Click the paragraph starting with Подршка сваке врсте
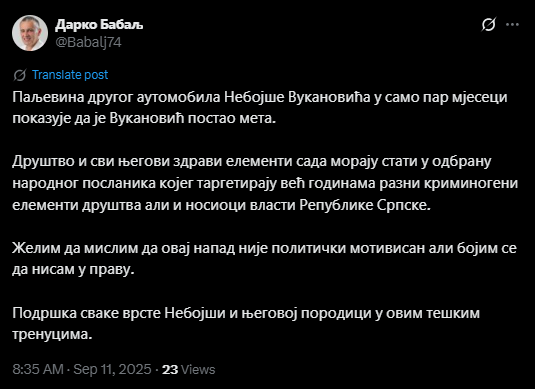Image resolution: width=535 pixels, height=389 pixels. click(246, 323)
